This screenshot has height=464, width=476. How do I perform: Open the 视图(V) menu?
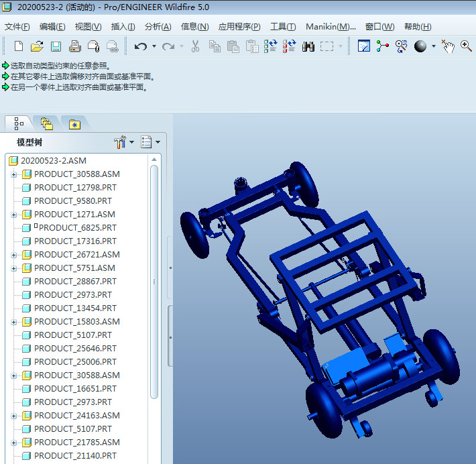pos(88,27)
